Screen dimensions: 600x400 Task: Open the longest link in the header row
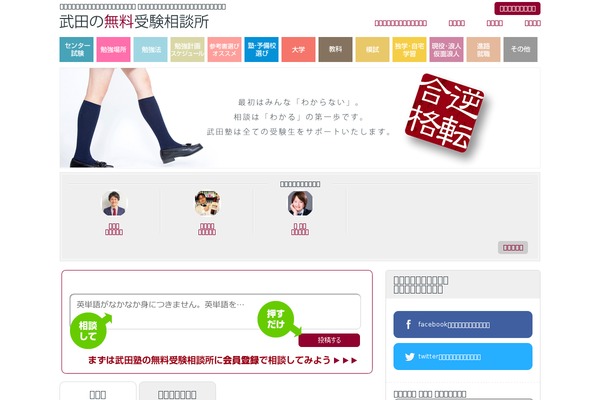pyautogui.click(x=401, y=23)
